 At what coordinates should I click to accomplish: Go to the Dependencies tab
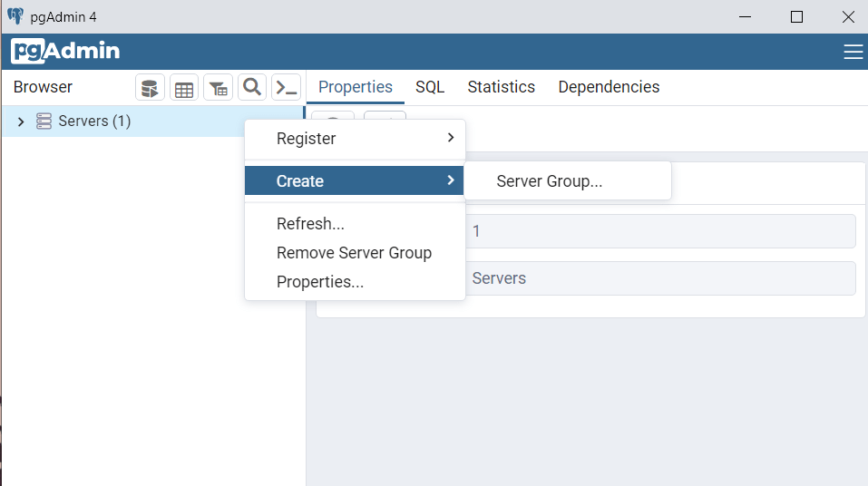[x=609, y=87]
